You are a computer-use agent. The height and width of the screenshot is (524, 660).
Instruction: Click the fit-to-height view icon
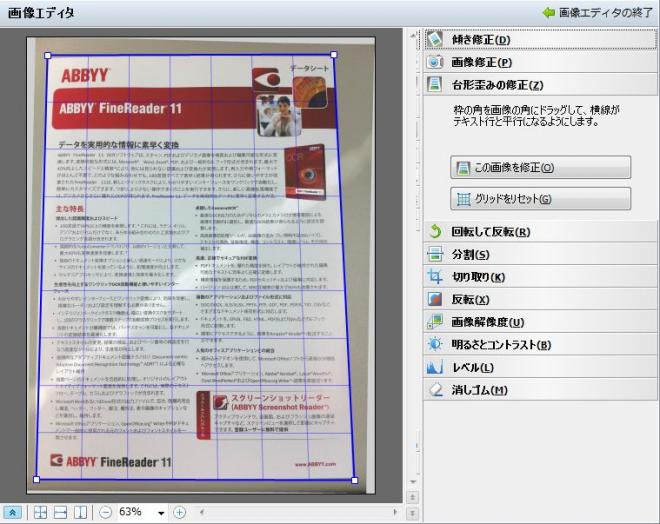click(x=80, y=512)
